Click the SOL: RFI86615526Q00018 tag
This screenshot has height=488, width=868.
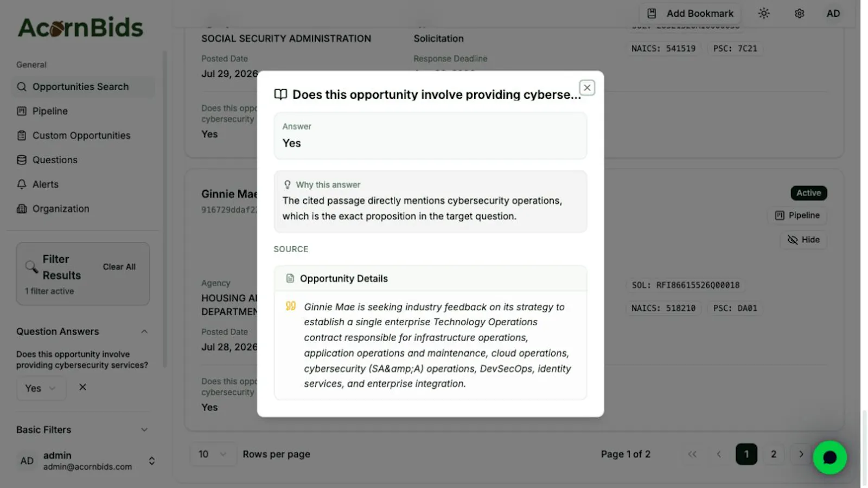click(x=686, y=285)
